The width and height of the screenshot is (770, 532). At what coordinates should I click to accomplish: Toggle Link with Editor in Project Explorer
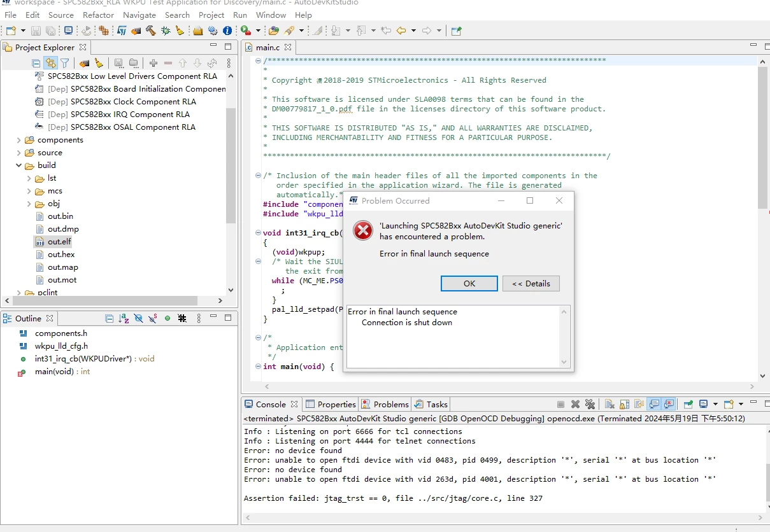pos(50,63)
